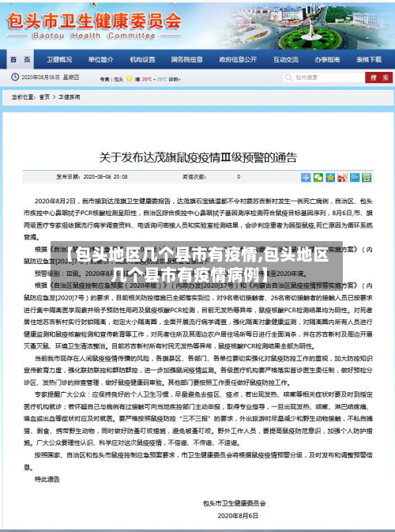Viewport: 395px width, 532px height.
Task: Open the 首页 navigation tab
Action: pos(20,59)
